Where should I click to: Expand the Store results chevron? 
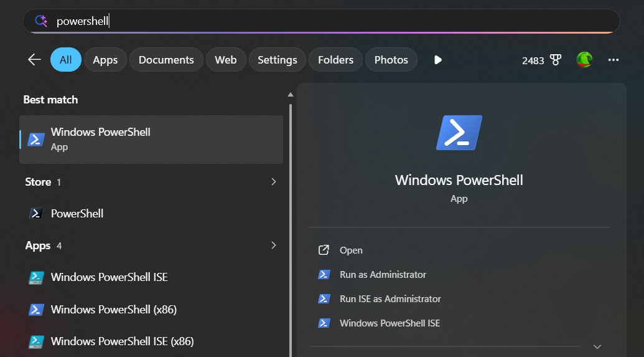274,182
